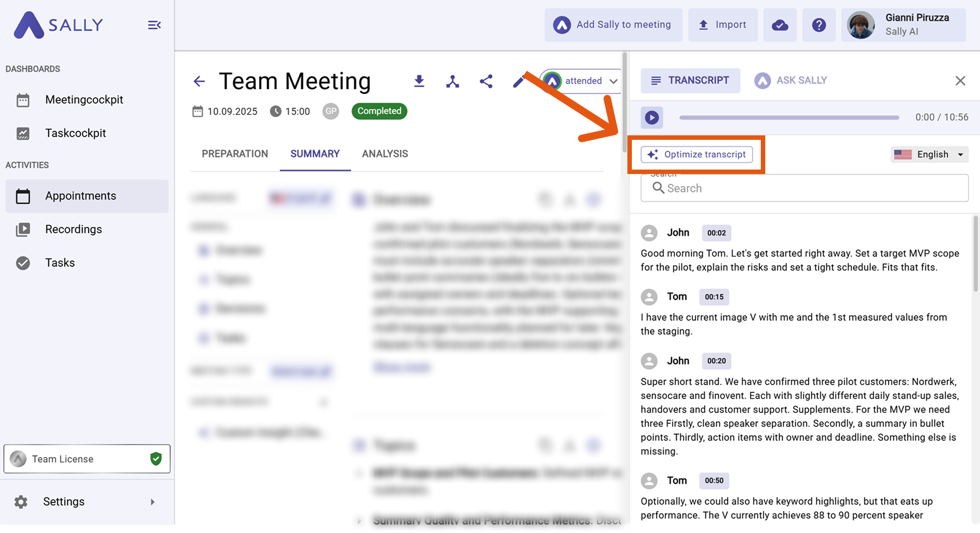Click the audio playback progress bar
The image size is (980, 533).
(789, 118)
